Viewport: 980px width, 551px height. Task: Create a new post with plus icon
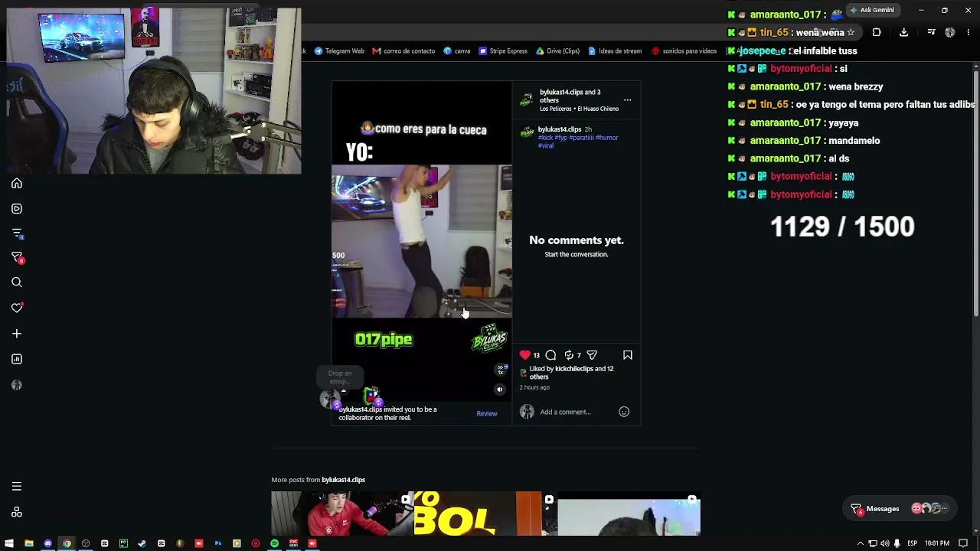click(x=17, y=334)
